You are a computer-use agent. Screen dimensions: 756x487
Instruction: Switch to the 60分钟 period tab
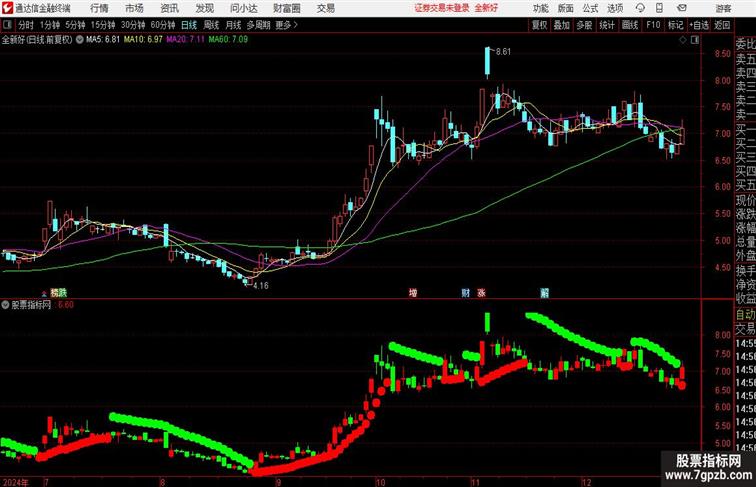tap(163, 25)
